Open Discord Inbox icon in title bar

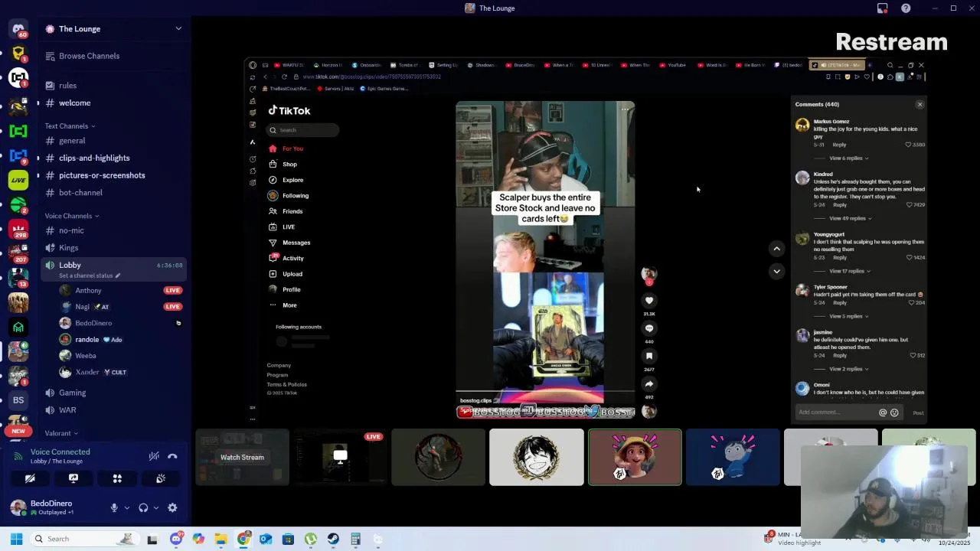coord(882,8)
